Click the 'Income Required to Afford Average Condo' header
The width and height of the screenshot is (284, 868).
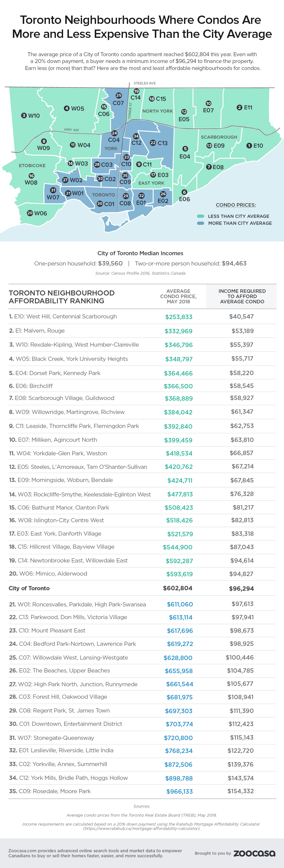(x=242, y=297)
